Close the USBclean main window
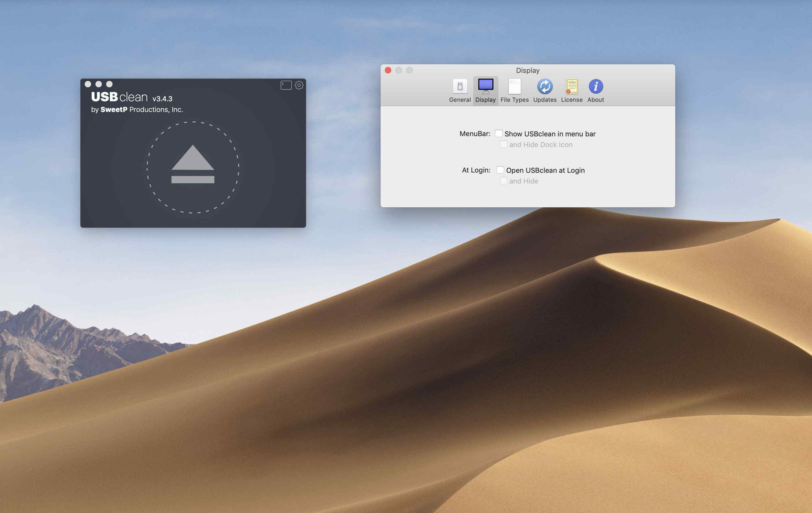 point(88,84)
